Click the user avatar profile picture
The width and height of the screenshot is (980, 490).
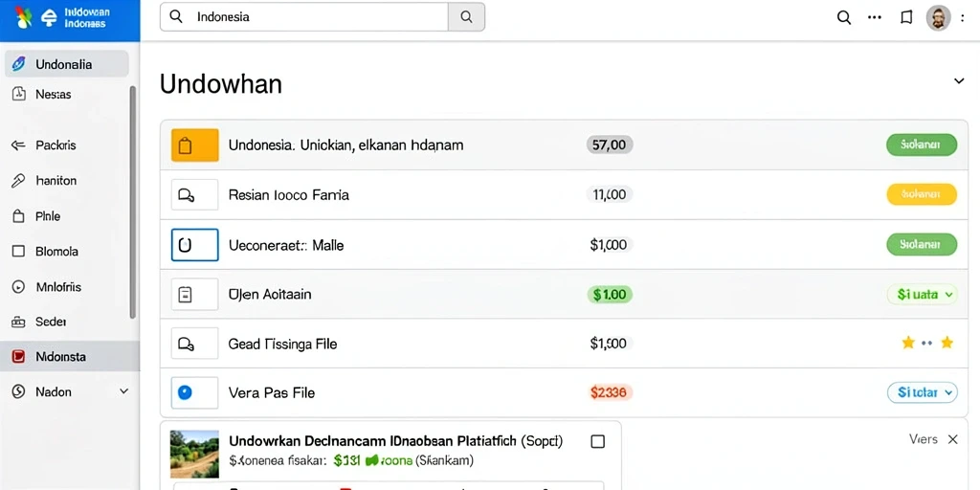click(x=938, y=17)
